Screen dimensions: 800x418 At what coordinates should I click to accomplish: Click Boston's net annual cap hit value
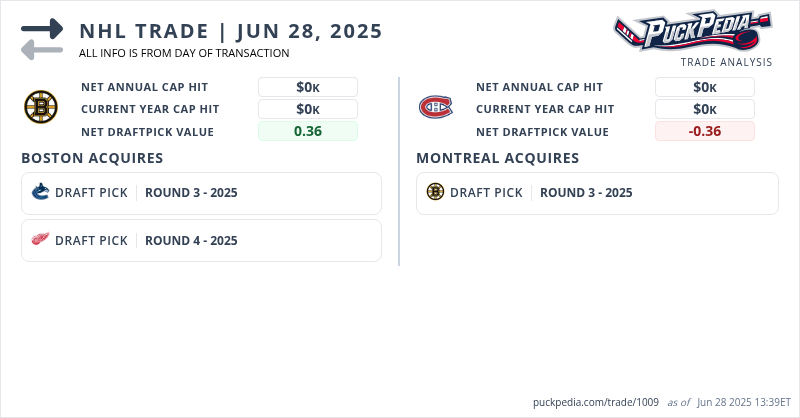(x=308, y=87)
